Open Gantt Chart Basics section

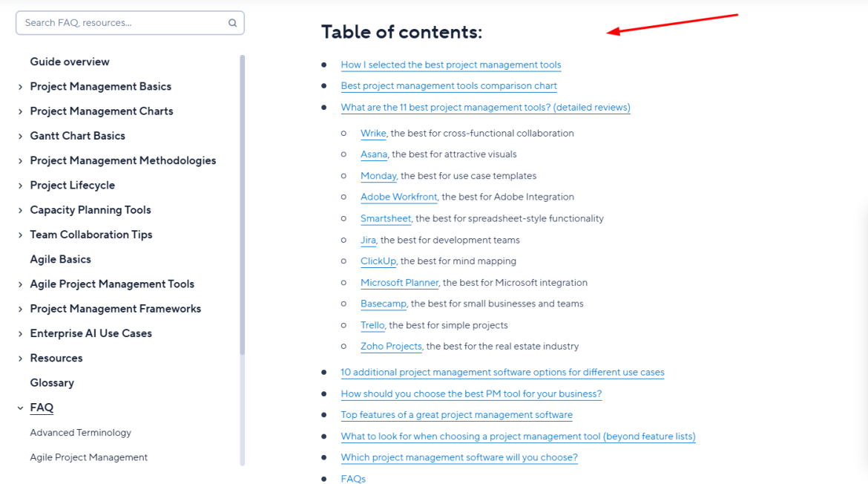tap(77, 136)
